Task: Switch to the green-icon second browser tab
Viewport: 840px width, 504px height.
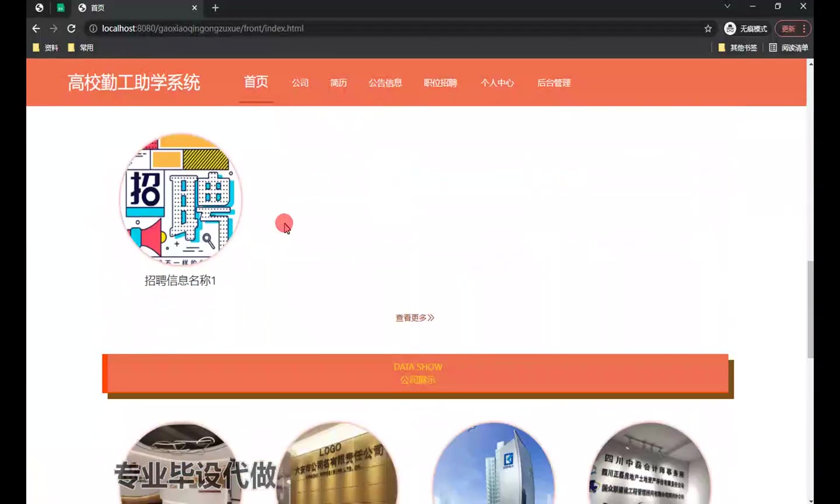Action: (x=60, y=8)
